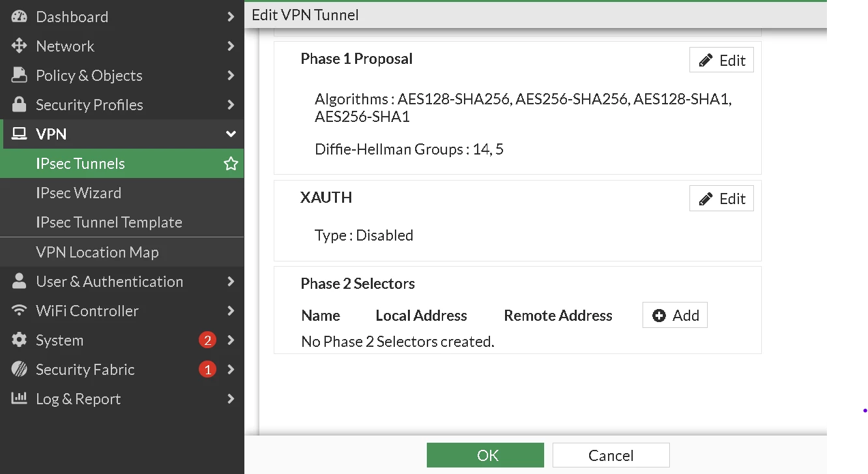This screenshot has width=868, height=474.
Task: Edit the XAUTH section
Action: [721, 199]
